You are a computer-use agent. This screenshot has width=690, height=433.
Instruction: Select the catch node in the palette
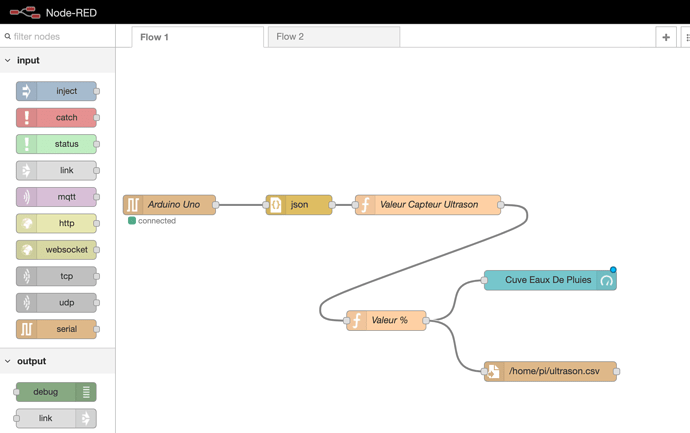[x=56, y=117]
